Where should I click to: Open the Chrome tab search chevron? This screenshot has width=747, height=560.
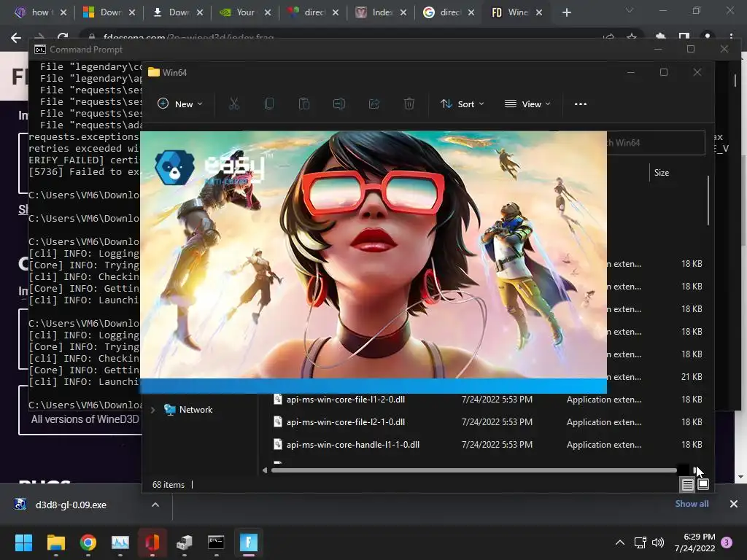[630, 10]
